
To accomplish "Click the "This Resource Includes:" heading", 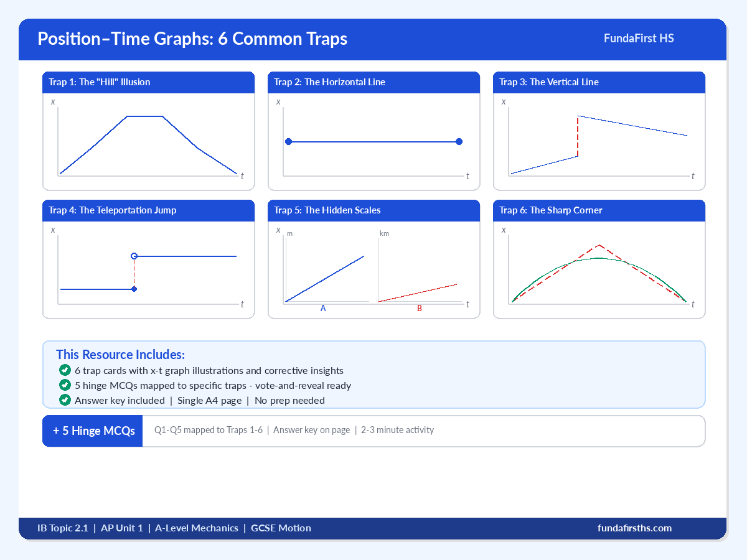I will [120, 355].
